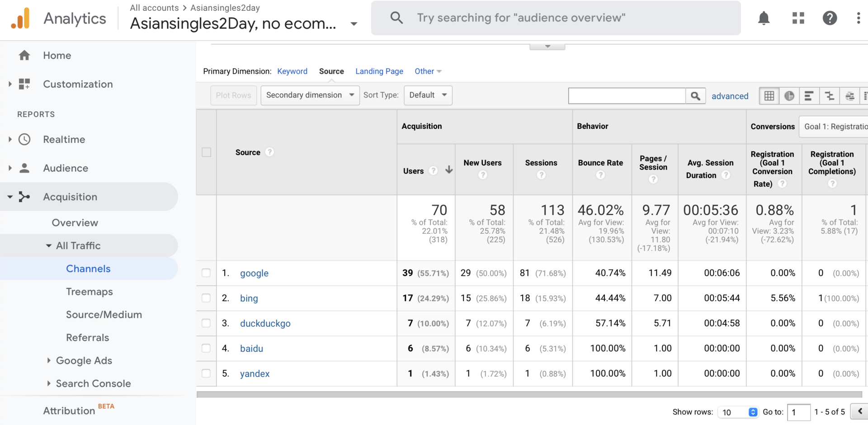Check the yandex row checkbox
868x425 pixels.
(206, 373)
